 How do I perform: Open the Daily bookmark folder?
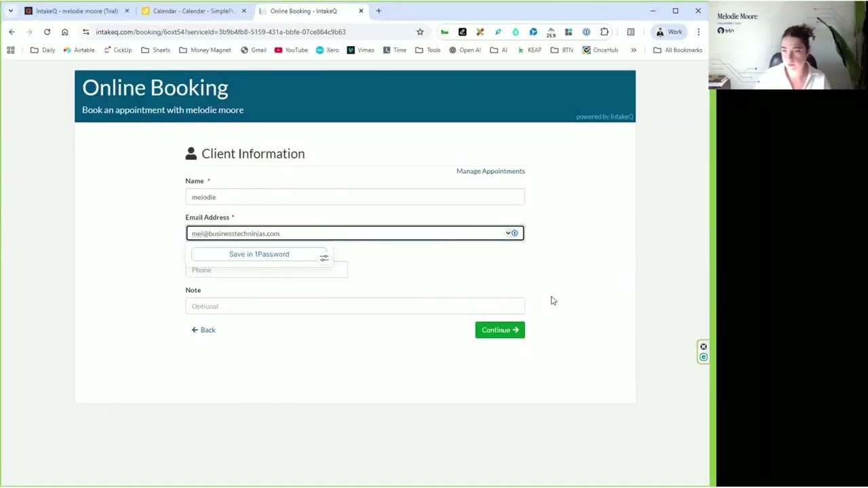click(x=43, y=50)
